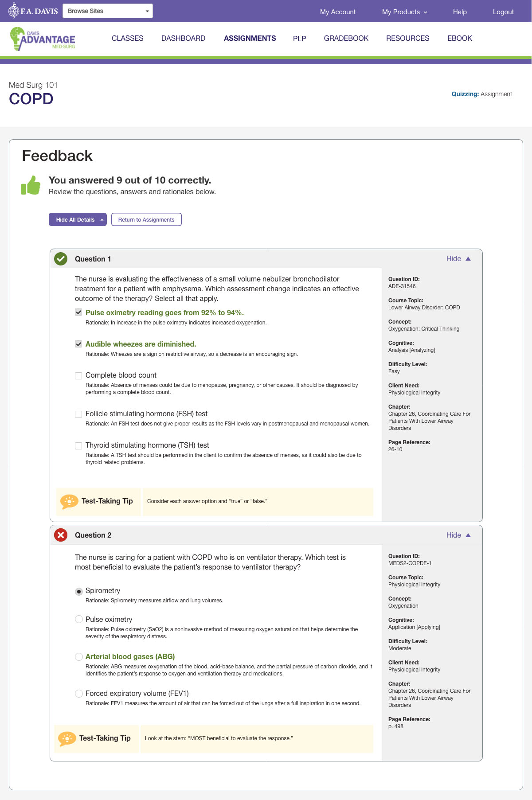Click the Question 2 Test-Taking Tip lightbulb icon
532x800 pixels.
coord(67,738)
